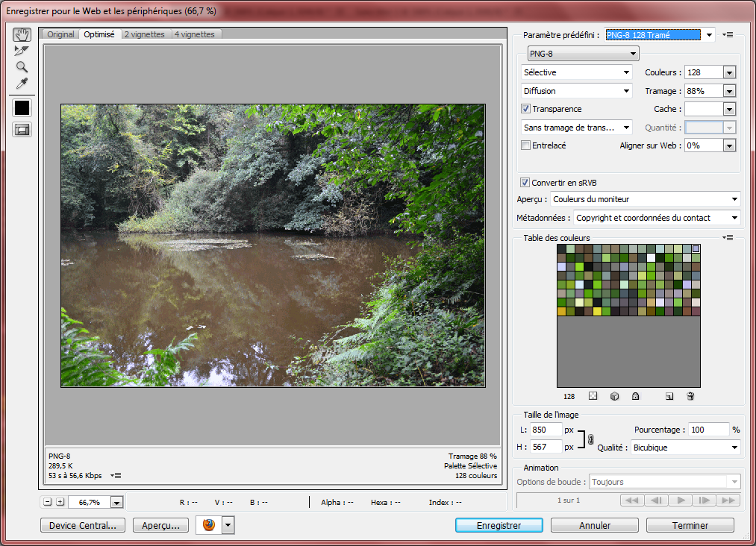Switch to the Original tab
The width and height of the screenshot is (756, 546).
60,34
